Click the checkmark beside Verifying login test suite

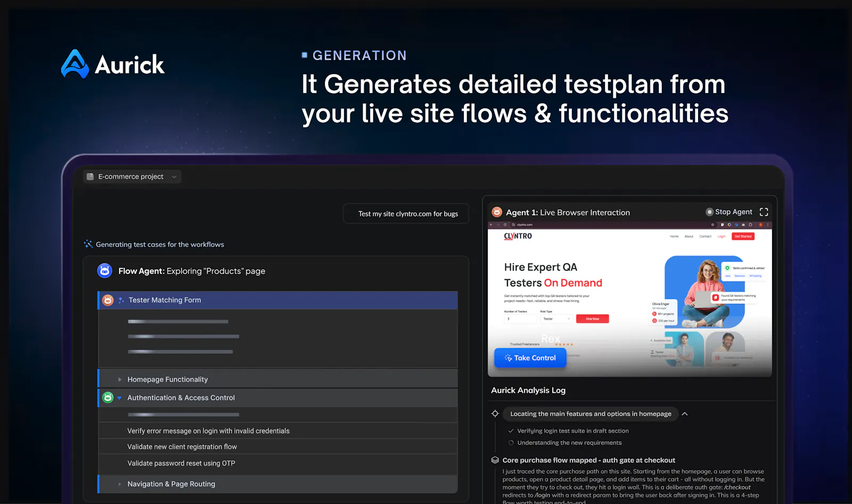tap(511, 431)
